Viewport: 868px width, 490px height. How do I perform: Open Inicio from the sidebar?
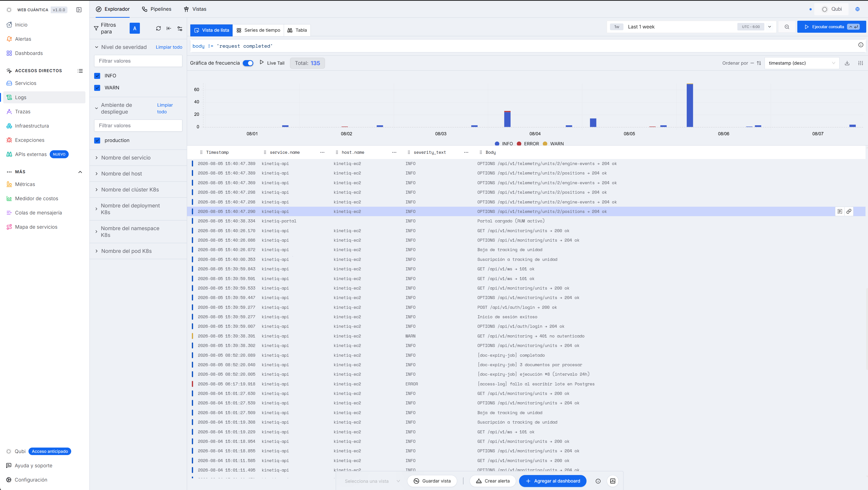pyautogui.click(x=21, y=24)
